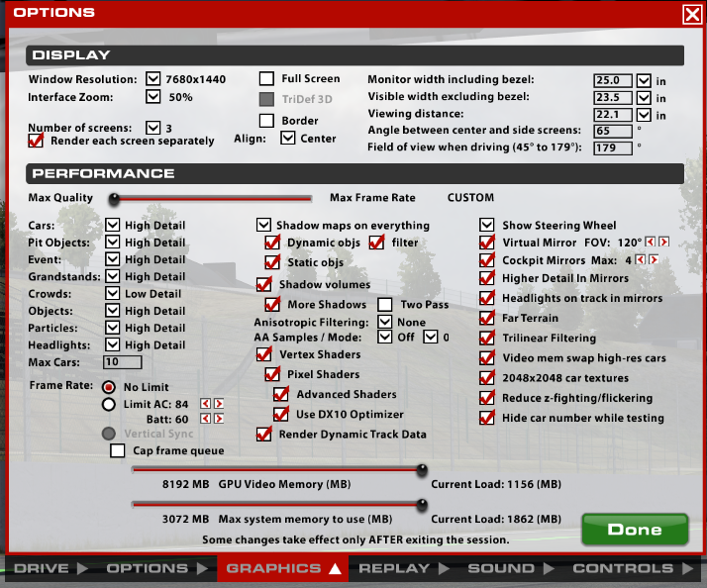Image resolution: width=707 pixels, height=588 pixels.
Task: Enable Cap frame queue checkbox
Action: coord(118,450)
